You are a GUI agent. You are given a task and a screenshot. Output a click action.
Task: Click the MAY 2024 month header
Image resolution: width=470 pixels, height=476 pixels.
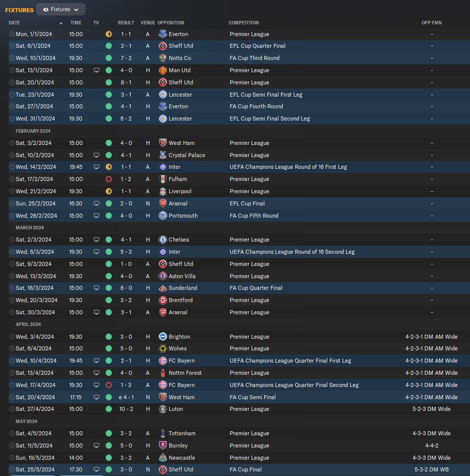click(x=26, y=422)
